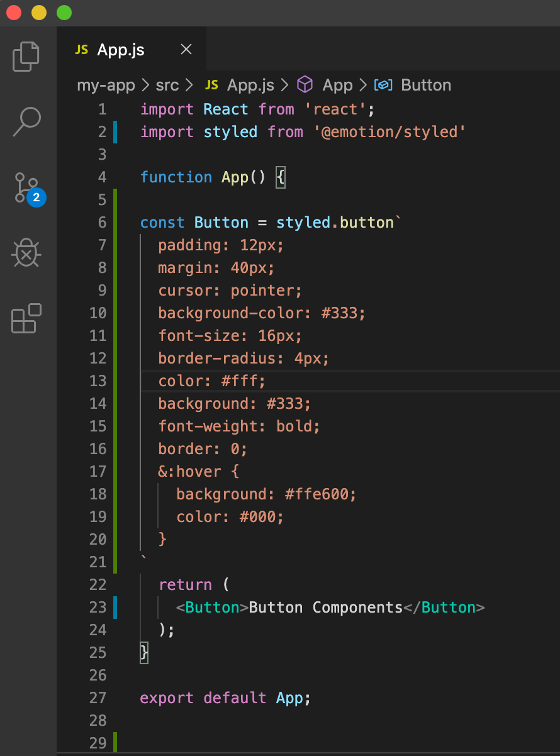Click the '&:hover {' selector line

pyautogui.click(x=199, y=472)
